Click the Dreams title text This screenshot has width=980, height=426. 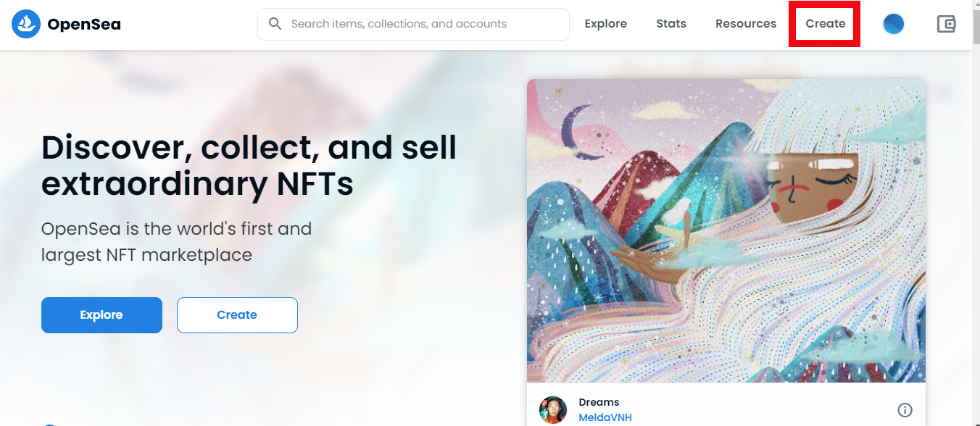599,402
